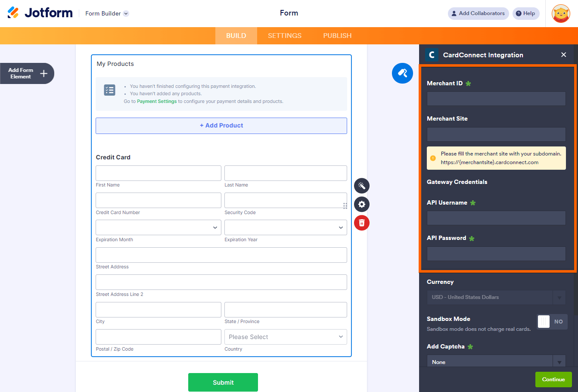Click the My Products heading

point(115,64)
